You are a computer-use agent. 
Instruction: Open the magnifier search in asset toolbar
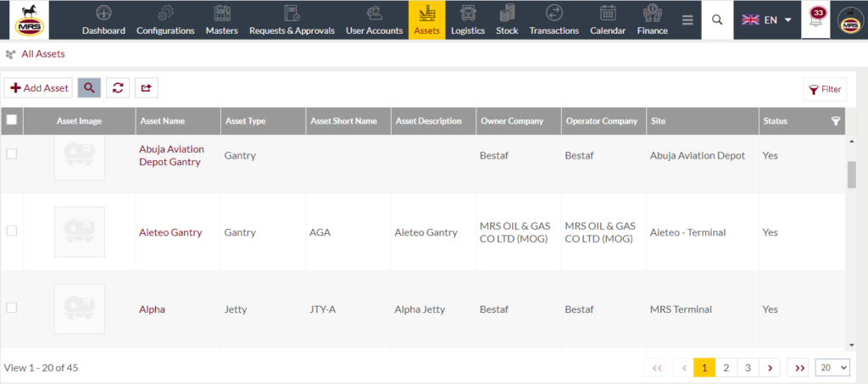(x=89, y=88)
